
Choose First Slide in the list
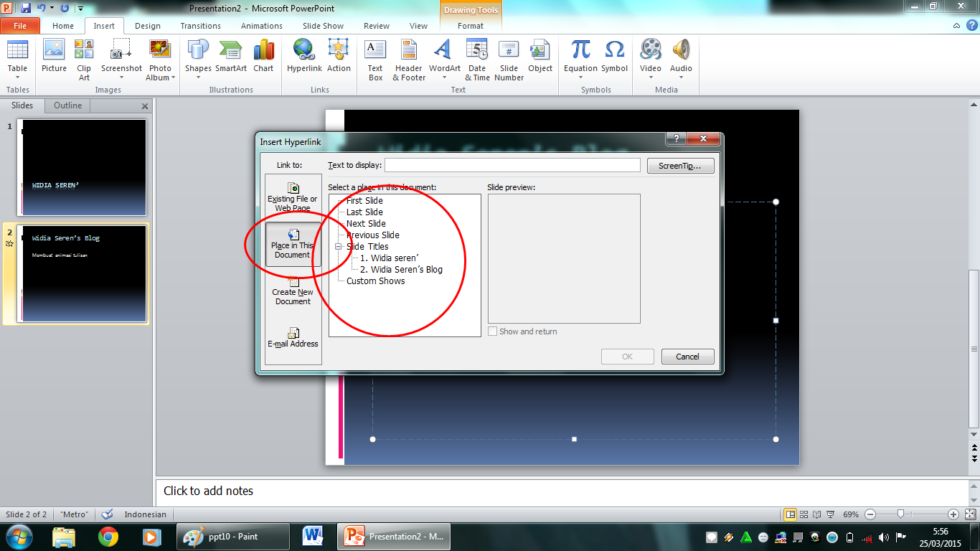[364, 201]
